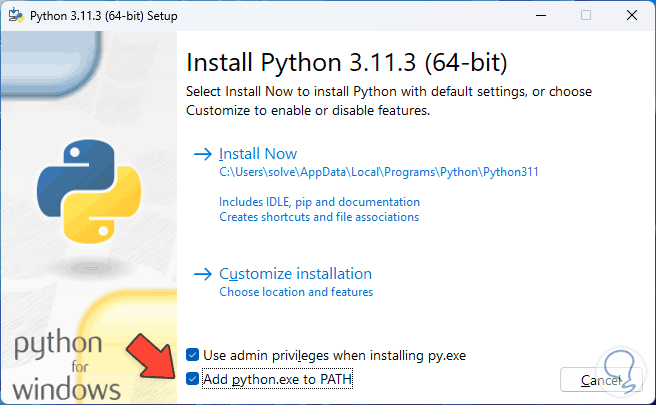Click the greyed-out maximize window button
Viewport: 656px width, 405px height.
point(586,15)
